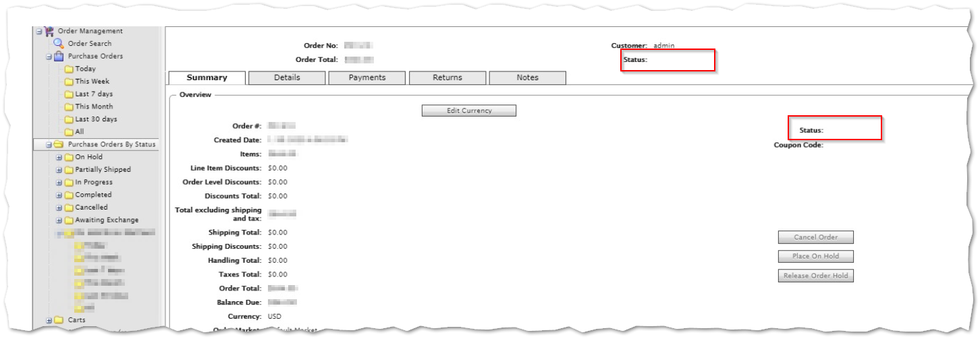Click the Last 30 days folder icon
This screenshot has width=980, height=339.
(69, 119)
